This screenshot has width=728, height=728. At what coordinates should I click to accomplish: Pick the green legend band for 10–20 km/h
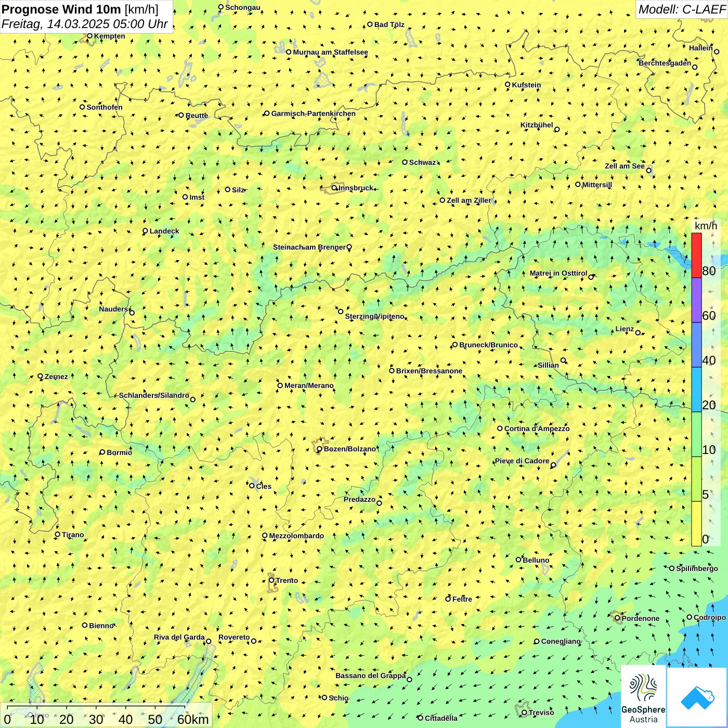pyautogui.click(x=696, y=435)
